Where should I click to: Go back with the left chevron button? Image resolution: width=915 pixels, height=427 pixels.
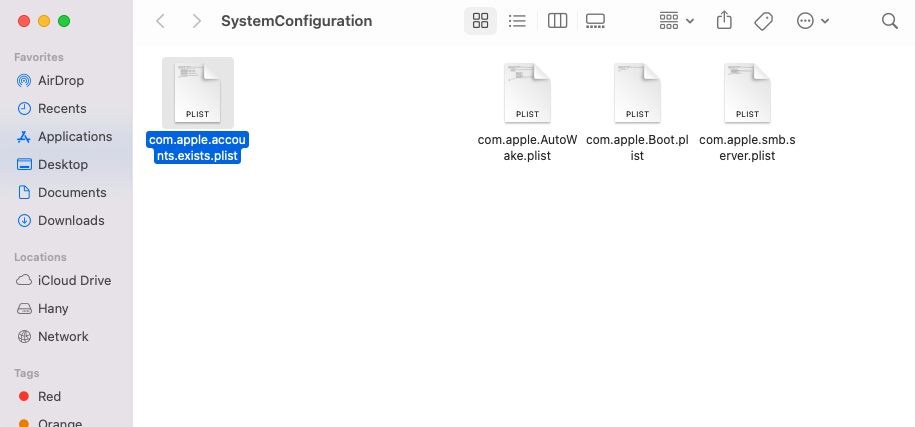pyautogui.click(x=160, y=22)
